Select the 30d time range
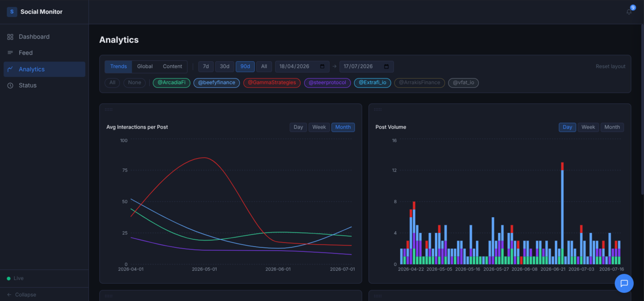The height and width of the screenshot is (301, 644). [225, 66]
